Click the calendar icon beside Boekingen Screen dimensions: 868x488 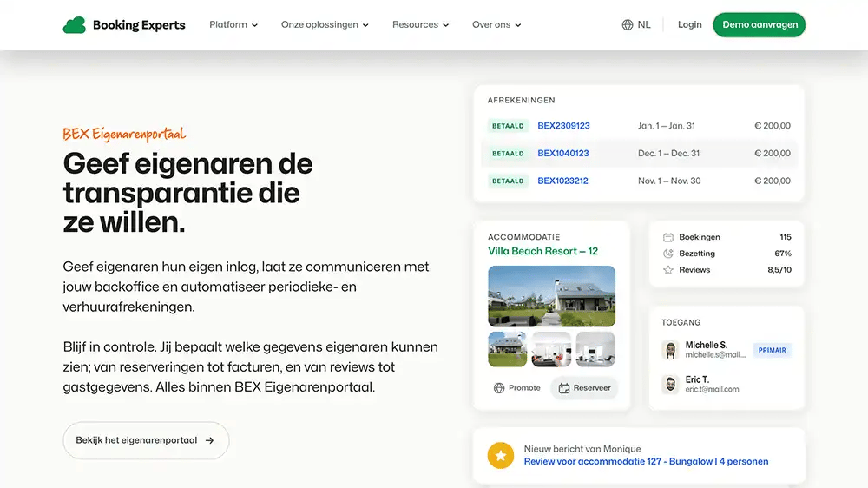(x=668, y=237)
